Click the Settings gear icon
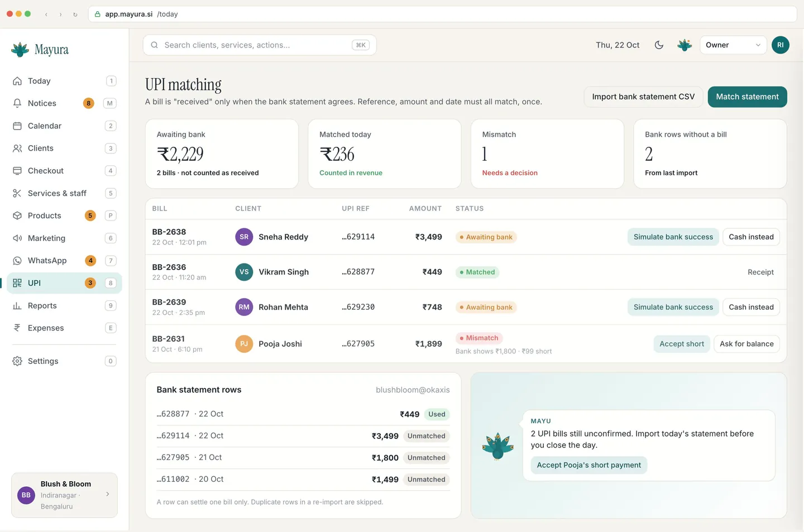804x532 pixels. (17, 361)
